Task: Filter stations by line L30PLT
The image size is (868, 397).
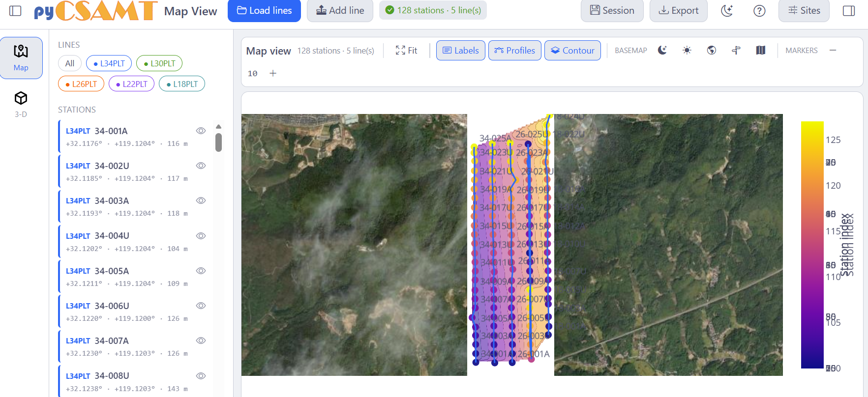Action: pyautogui.click(x=159, y=63)
